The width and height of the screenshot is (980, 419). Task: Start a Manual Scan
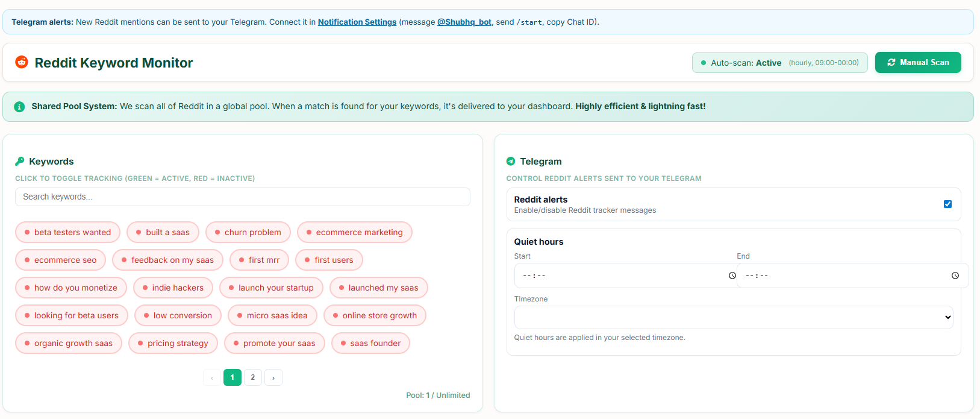pos(918,63)
